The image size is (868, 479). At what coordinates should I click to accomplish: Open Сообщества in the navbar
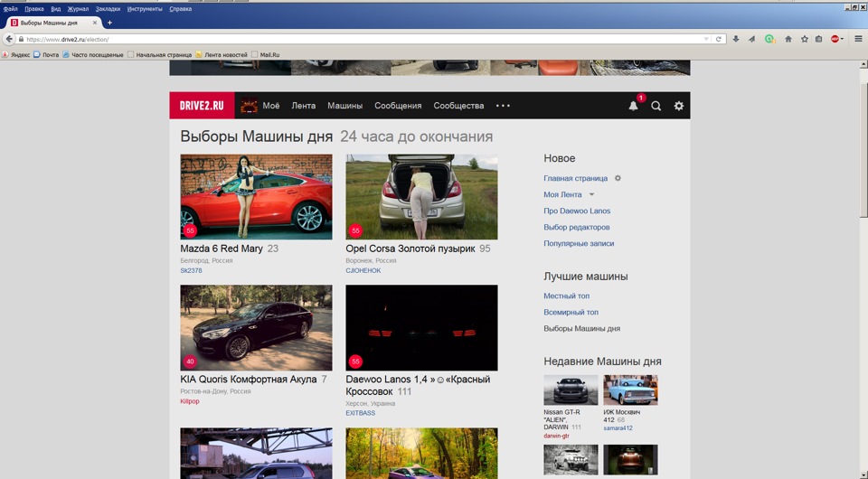tap(458, 106)
